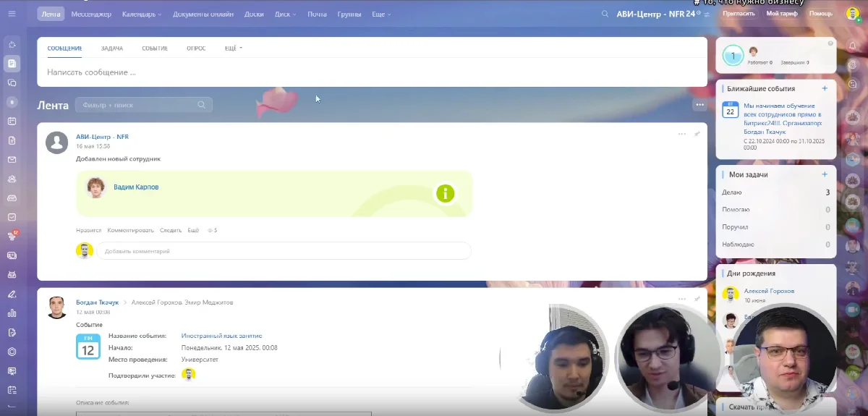The width and height of the screenshot is (868, 416).
Task: Select the СОБЫТИЕ tab in composer
Action: (x=155, y=48)
